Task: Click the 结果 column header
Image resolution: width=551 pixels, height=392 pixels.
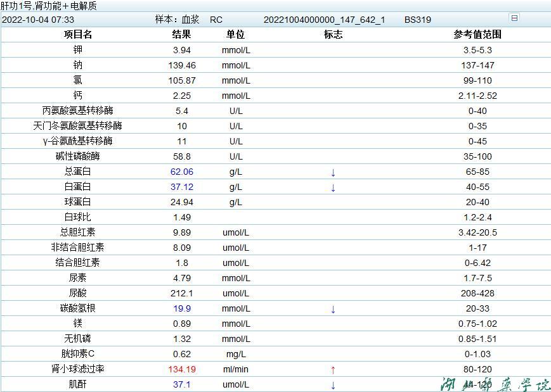Action: (x=181, y=34)
